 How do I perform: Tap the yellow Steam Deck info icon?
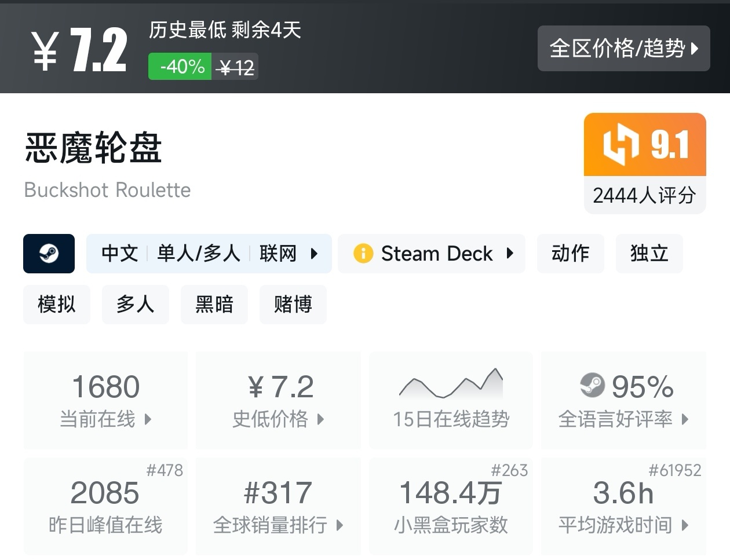pos(363,254)
